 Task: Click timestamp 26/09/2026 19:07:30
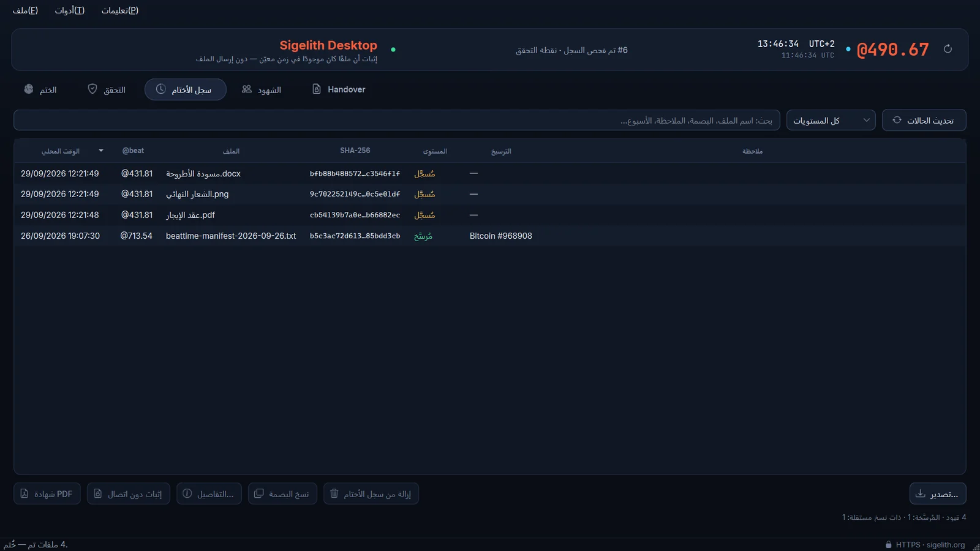pos(60,236)
